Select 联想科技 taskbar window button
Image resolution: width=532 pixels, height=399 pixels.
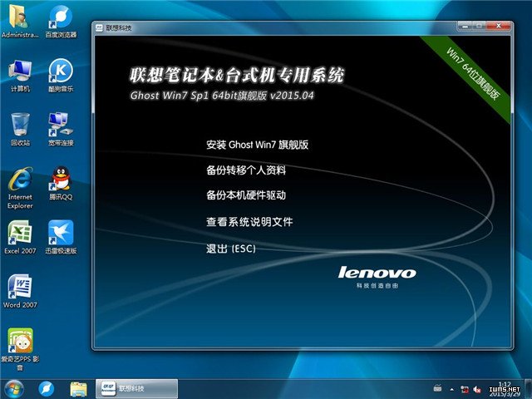[136, 388]
